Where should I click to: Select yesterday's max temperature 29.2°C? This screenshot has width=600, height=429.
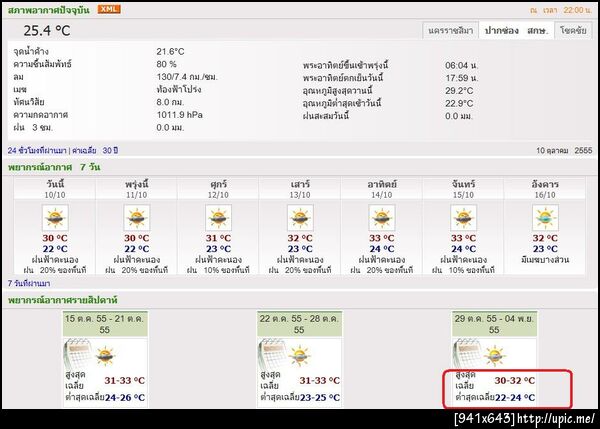point(459,91)
